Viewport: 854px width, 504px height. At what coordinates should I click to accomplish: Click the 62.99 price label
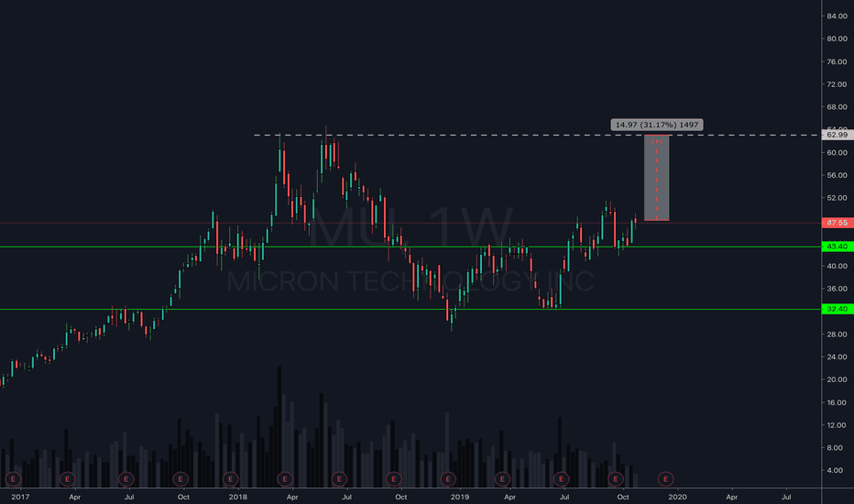tap(838, 135)
